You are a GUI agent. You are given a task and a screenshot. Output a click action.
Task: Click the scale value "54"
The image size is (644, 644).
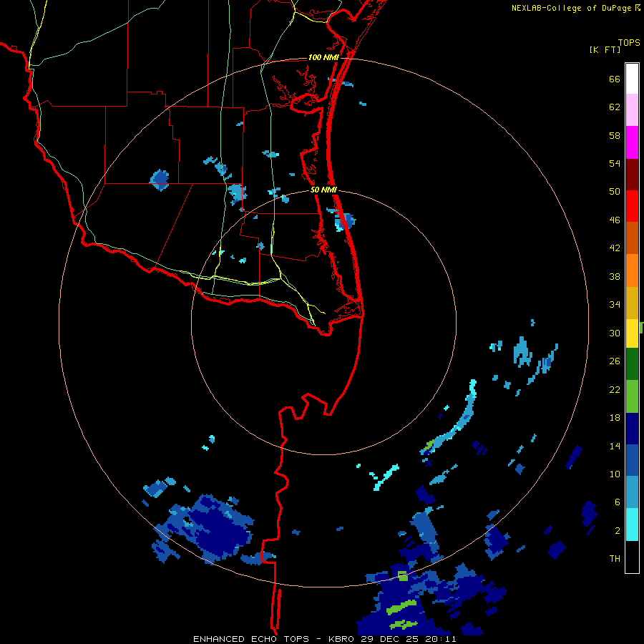click(x=615, y=163)
